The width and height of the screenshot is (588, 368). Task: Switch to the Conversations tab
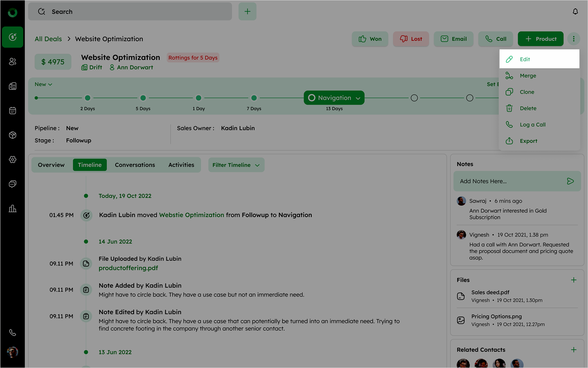[x=135, y=165]
